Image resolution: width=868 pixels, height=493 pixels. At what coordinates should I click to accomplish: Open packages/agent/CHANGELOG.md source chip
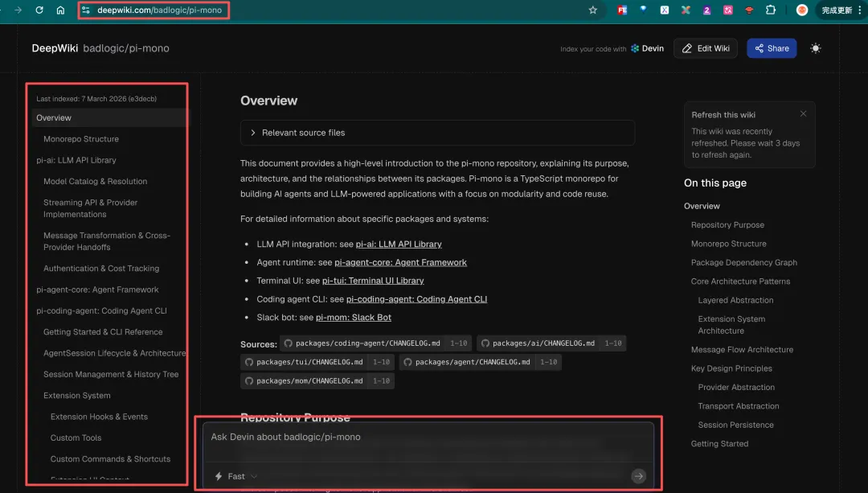[x=480, y=362]
